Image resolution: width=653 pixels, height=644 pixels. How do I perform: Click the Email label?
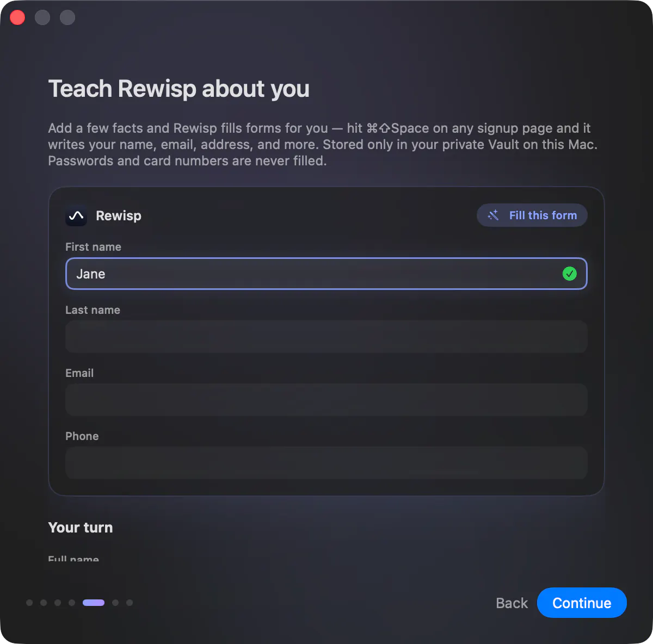click(x=79, y=373)
